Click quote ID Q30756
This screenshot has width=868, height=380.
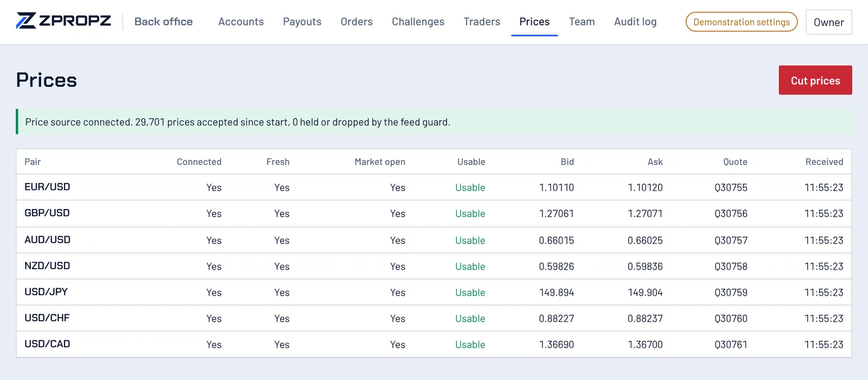pos(731,213)
